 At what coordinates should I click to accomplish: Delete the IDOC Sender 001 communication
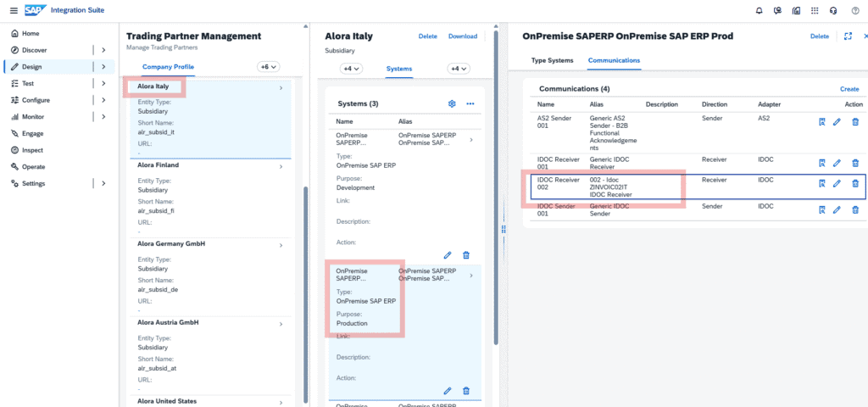(x=855, y=209)
